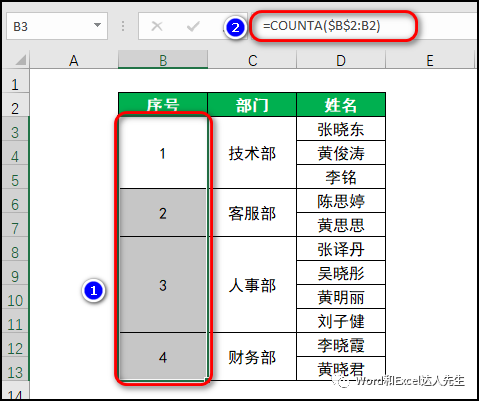Click the name cell 李铭
Screen dimensions: 479x401
pyautogui.click(x=341, y=177)
